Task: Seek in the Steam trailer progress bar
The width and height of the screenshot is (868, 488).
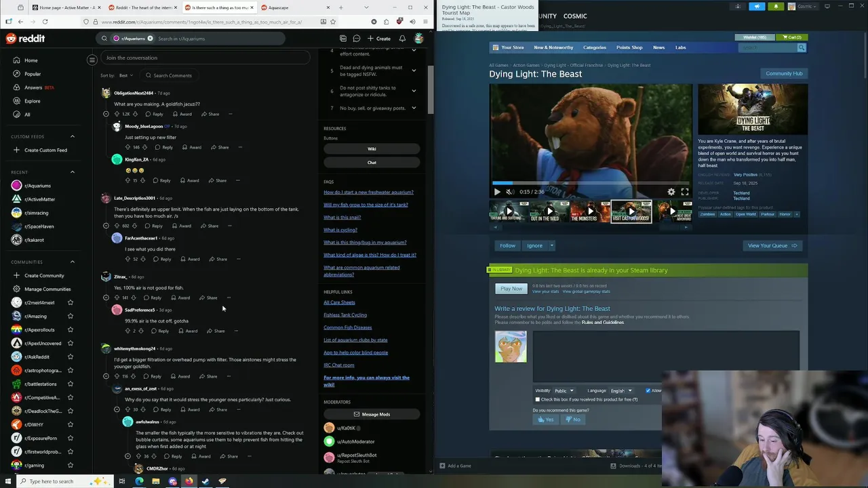Action: point(591,183)
